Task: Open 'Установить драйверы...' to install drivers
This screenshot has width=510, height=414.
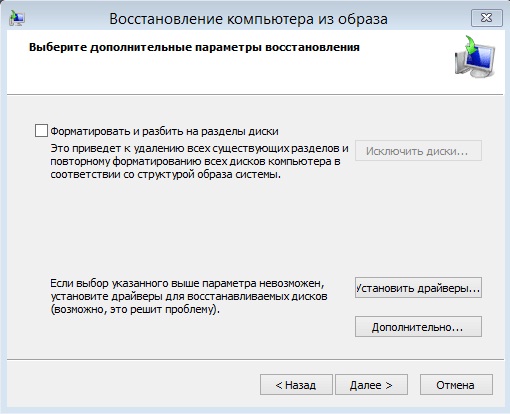Action: pos(418,288)
